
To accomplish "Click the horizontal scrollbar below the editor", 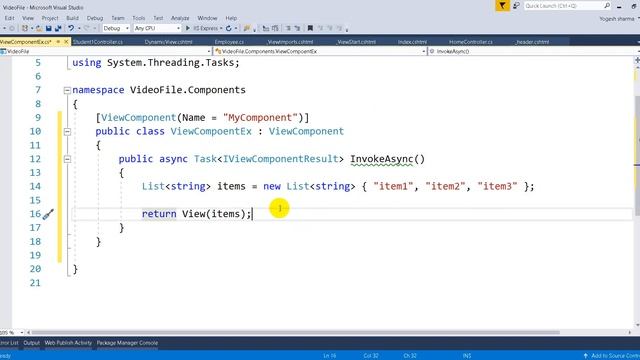I will pos(296,333).
